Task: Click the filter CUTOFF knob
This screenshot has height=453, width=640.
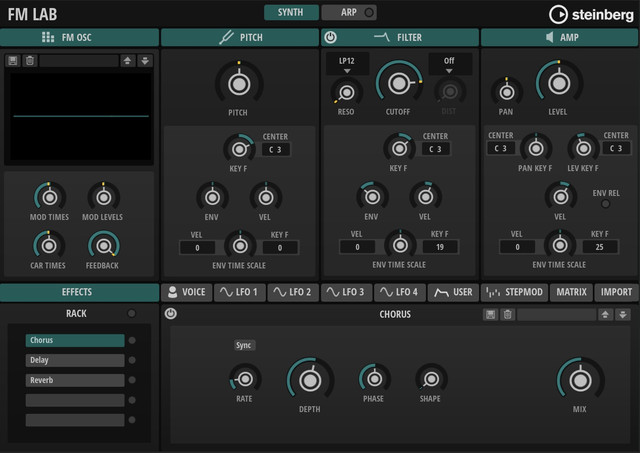Action: tap(398, 83)
